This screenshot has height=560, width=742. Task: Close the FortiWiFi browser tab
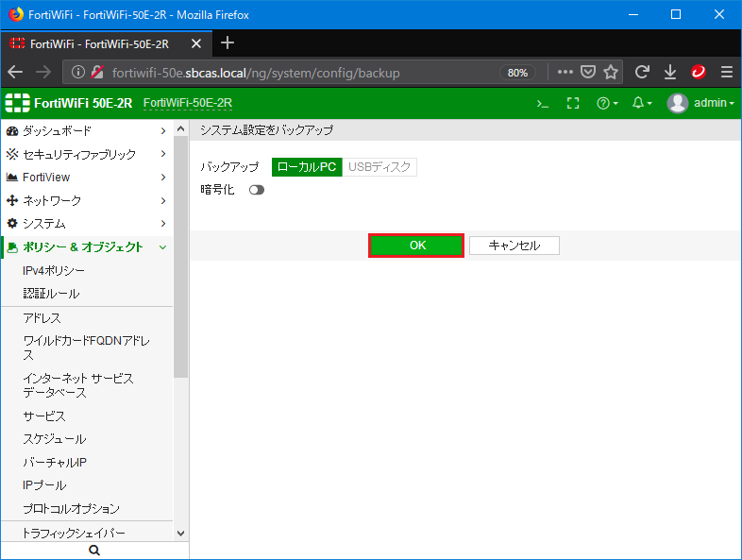pyautogui.click(x=196, y=44)
